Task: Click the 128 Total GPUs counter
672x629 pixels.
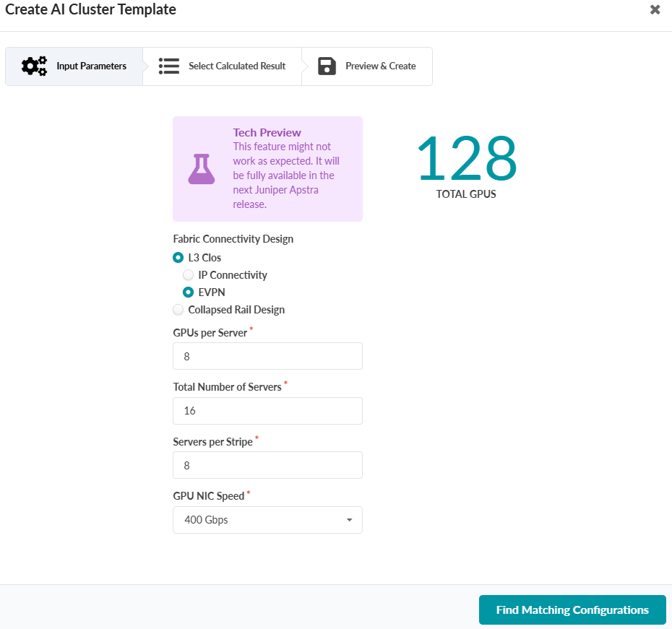Action: click(466, 160)
